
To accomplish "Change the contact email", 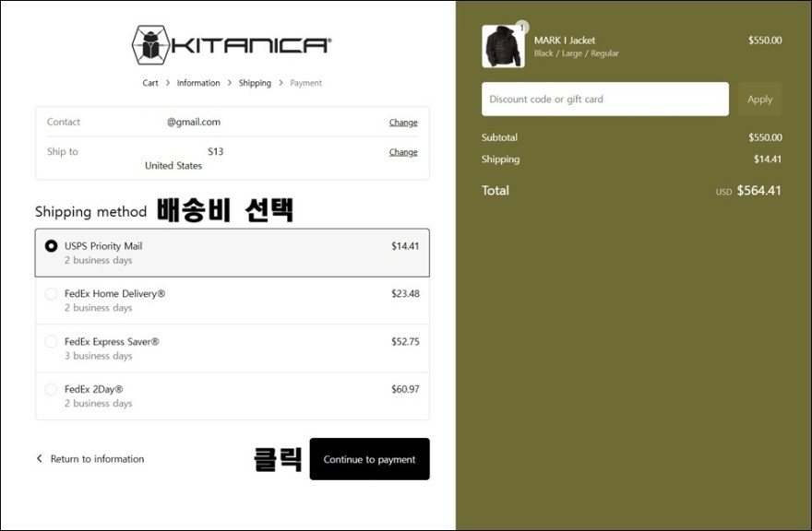I will coord(403,122).
